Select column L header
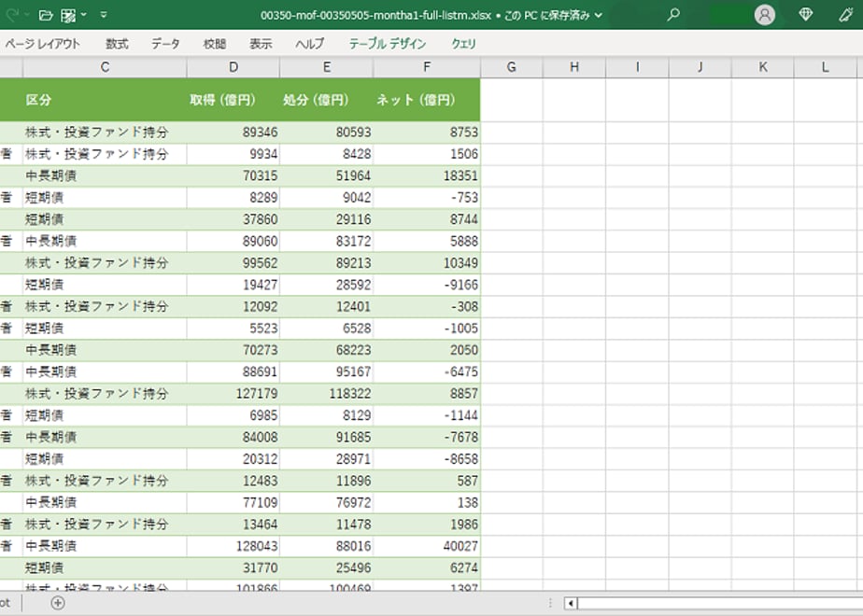This screenshot has width=863, height=616. tap(825, 67)
